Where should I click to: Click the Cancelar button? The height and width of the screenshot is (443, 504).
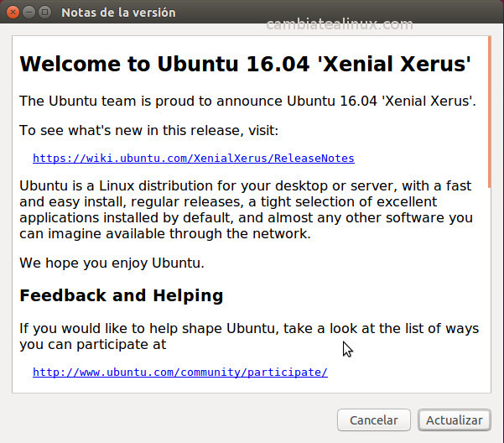click(374, 420)
